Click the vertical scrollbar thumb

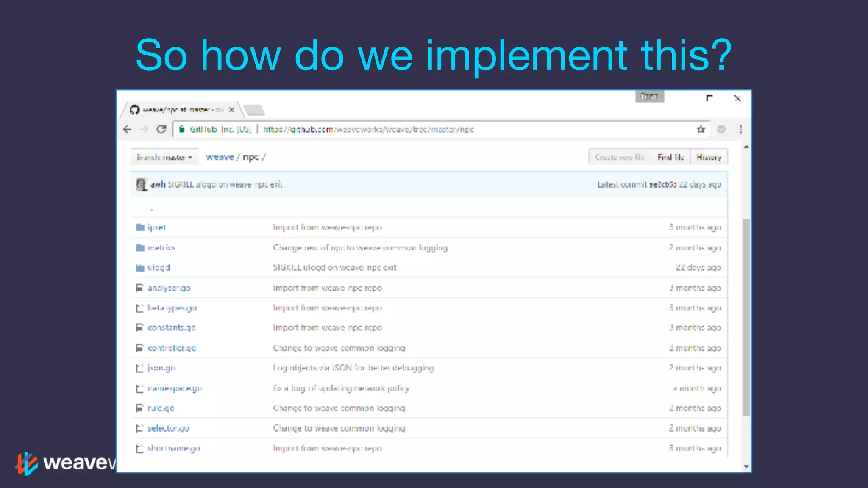[x=746, y=317]
